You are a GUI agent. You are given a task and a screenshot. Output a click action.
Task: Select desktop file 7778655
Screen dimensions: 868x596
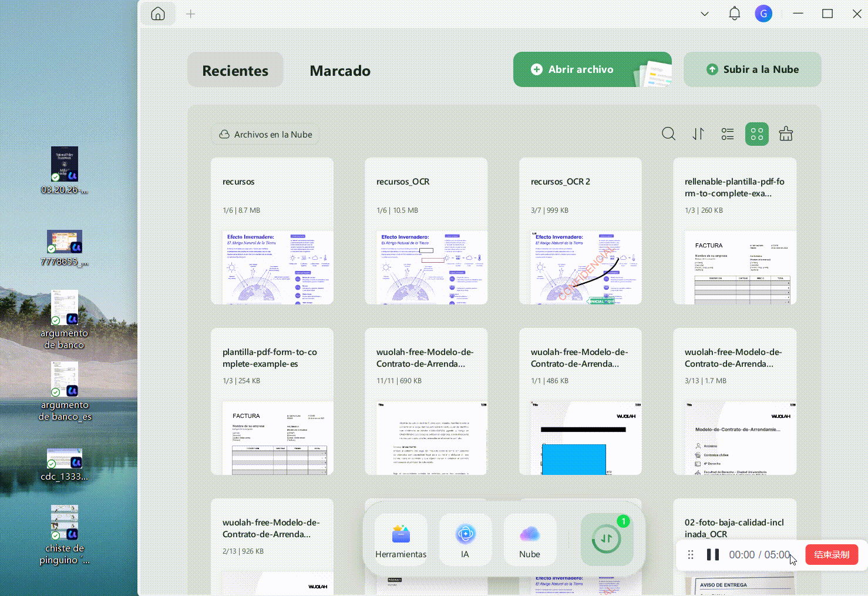pyautogui.click(x=65, y=248)
